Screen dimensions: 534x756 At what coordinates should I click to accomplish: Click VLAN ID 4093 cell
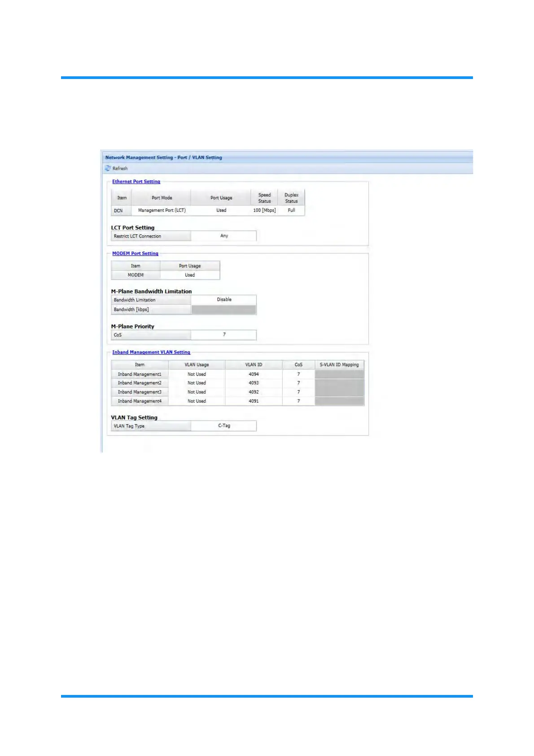pos(254,383)
